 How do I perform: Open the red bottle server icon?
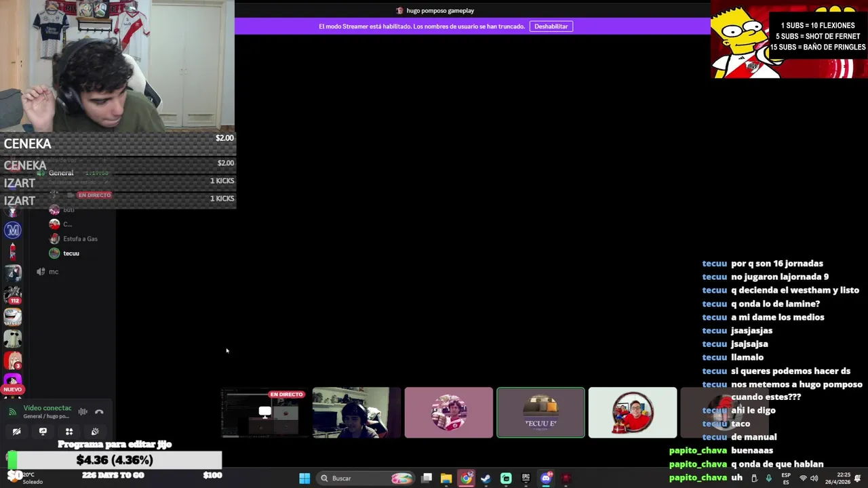click(x=13, y=251)
